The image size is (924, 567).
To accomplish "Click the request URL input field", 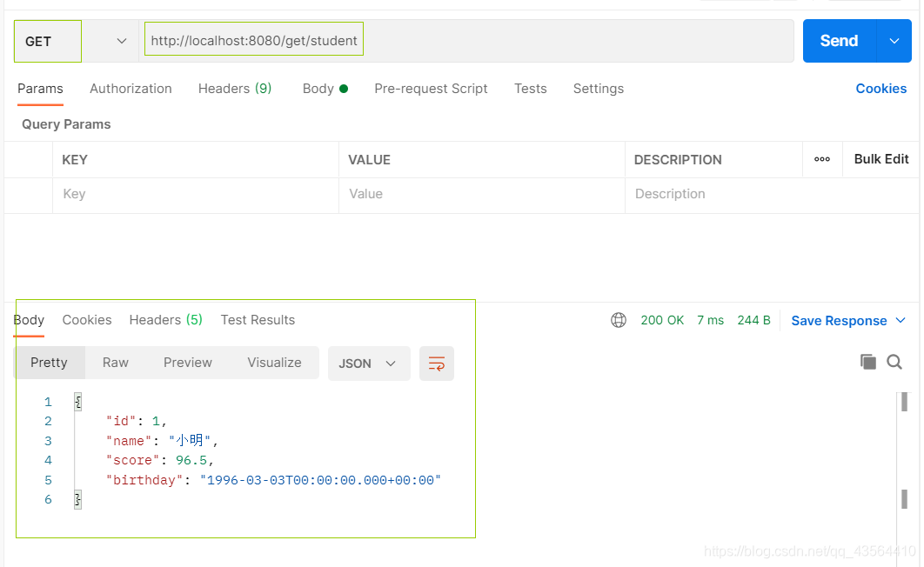I will pos(468,41).
